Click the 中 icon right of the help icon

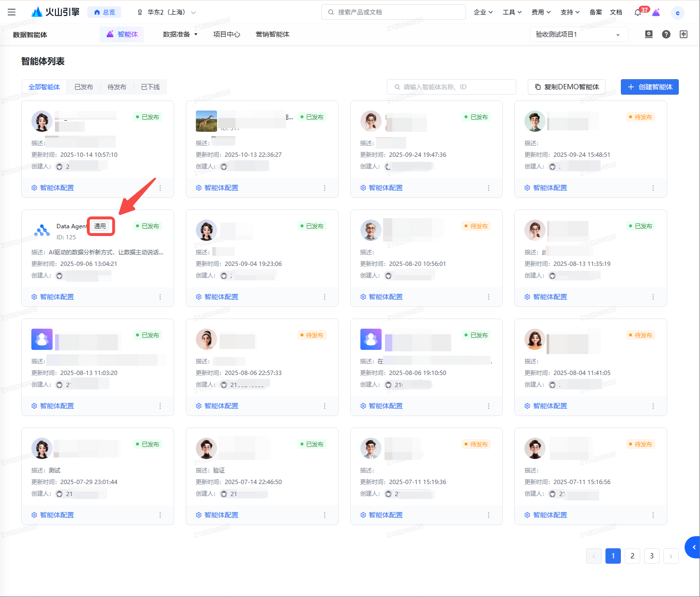pyautogui.click(x=684, y=34)
